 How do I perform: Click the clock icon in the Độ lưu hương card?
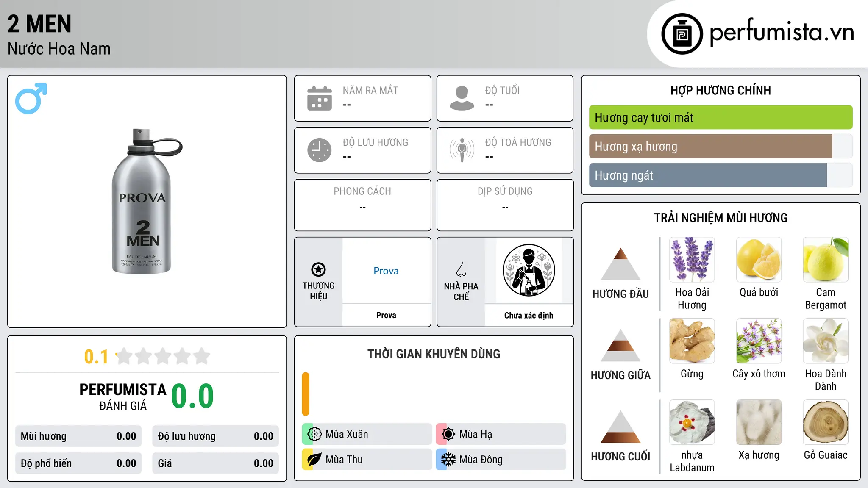320,150
